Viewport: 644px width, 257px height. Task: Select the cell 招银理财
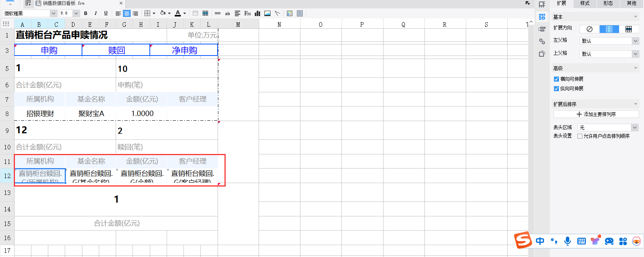[40, 114]
